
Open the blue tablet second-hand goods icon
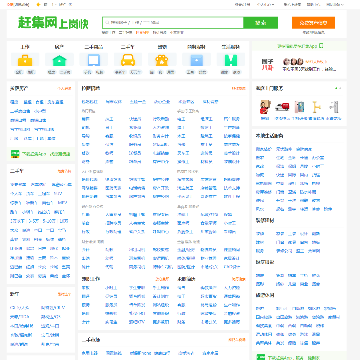(x=94, y=60)
